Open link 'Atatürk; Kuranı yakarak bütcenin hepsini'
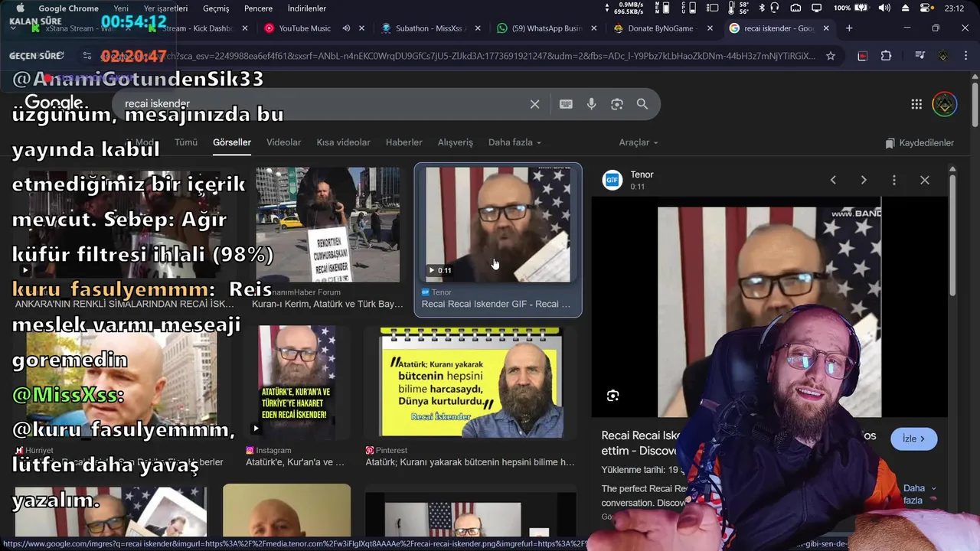Screen dimensions: 980x551 pyautogui.click(x=470, y=462)
